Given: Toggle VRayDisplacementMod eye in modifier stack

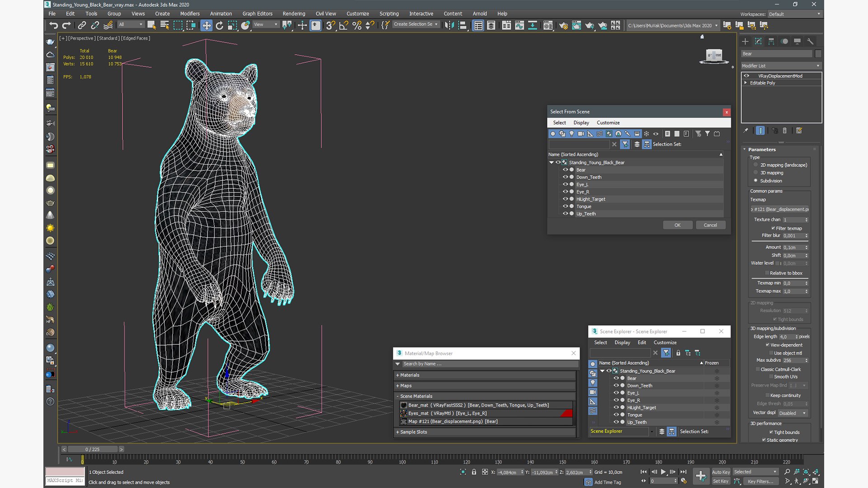Looking at the screenshot, I should click(746, 76).
